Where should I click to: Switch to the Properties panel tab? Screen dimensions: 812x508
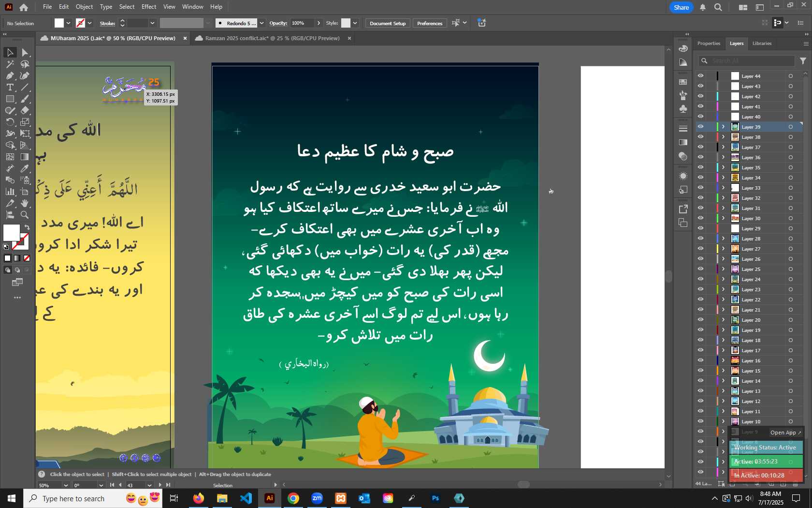pyautogui.click(x=709, y=44)
